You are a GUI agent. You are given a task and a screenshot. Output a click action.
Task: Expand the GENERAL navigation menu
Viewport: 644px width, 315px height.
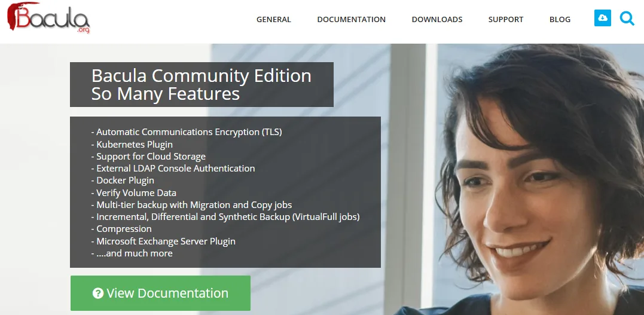click(x=273, y=20)
